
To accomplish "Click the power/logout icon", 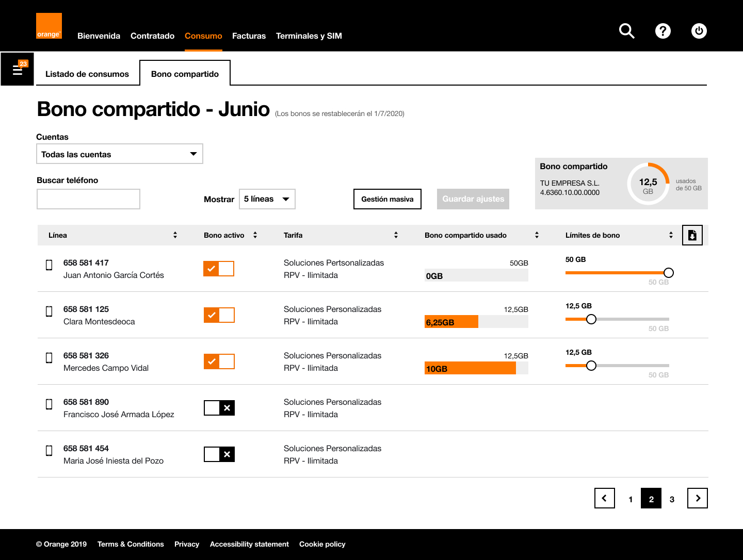I will [x=699, y=31].
